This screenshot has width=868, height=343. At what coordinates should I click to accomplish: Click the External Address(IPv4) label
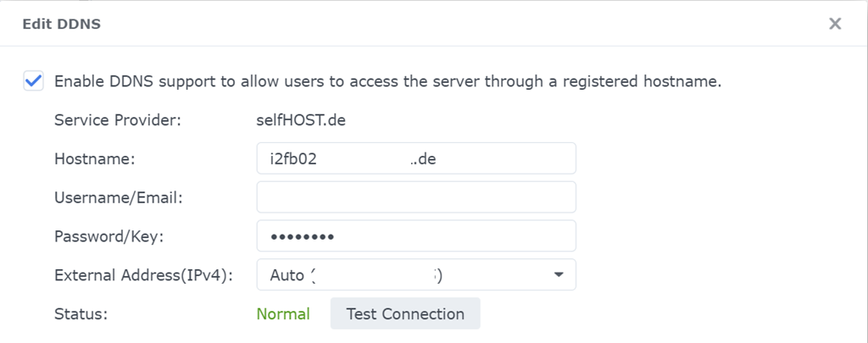pyautogui.click(x=142, y=275)
